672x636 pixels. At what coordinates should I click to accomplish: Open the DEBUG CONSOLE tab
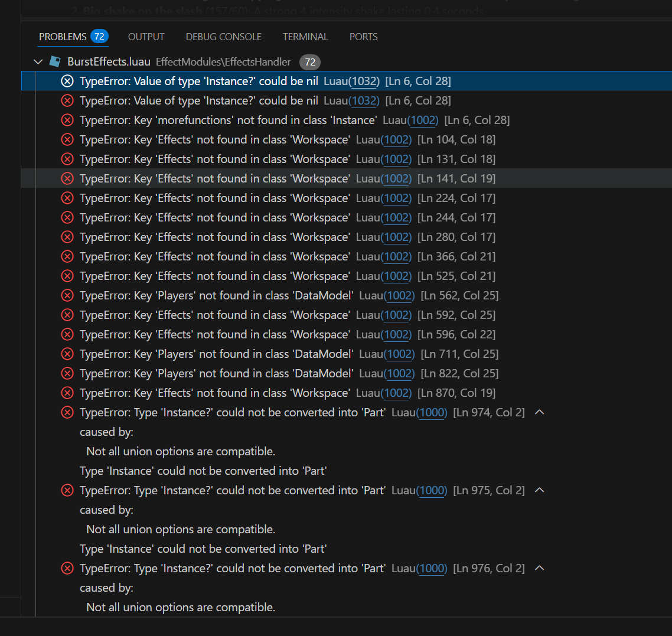pyautogui.click(x=223, y=37)
